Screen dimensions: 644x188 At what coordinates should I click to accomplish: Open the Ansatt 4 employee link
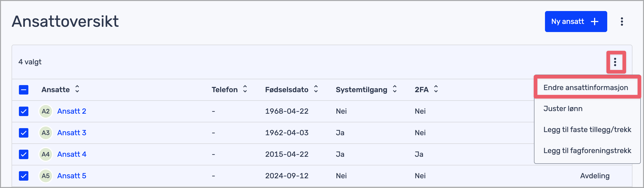71,154
